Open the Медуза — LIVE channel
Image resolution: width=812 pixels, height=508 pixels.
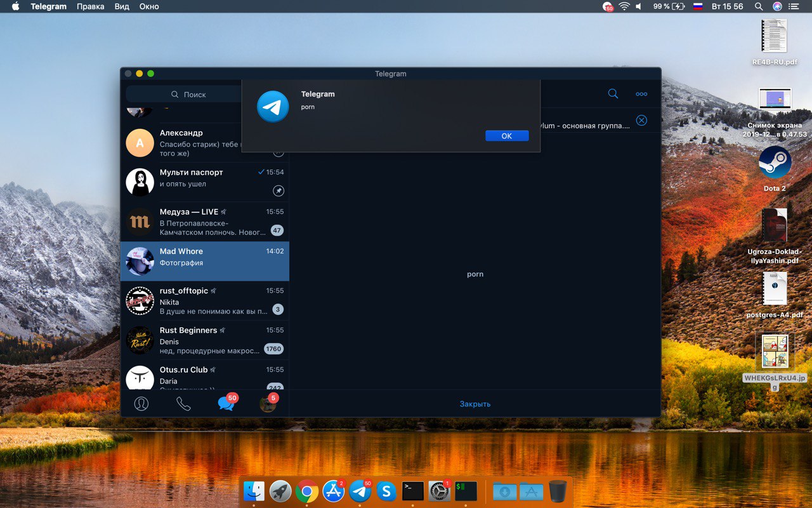point(205,222)
